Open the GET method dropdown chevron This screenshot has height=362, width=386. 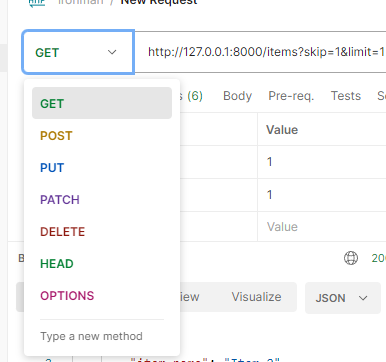click(112, 52)
